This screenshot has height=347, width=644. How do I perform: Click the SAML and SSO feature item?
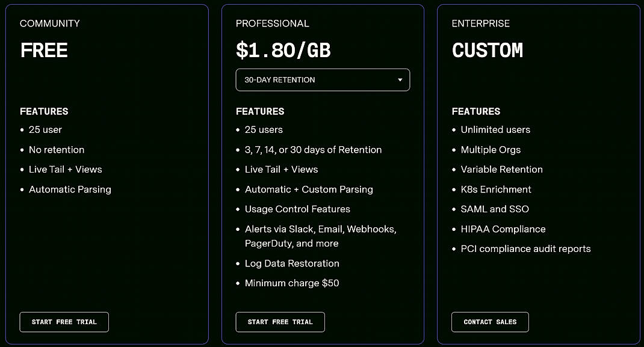[x=495, y=209]
